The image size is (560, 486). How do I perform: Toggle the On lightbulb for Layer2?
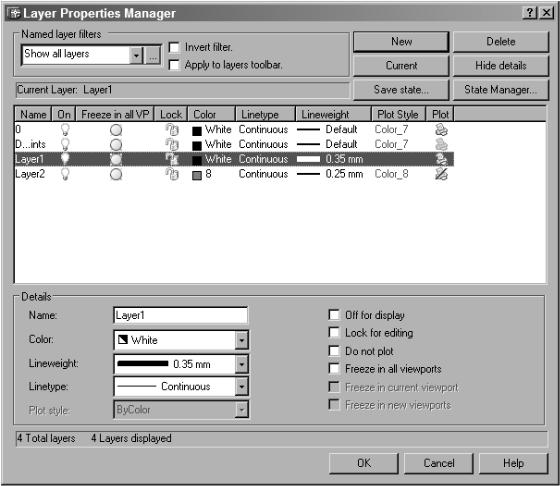point(65,174)
